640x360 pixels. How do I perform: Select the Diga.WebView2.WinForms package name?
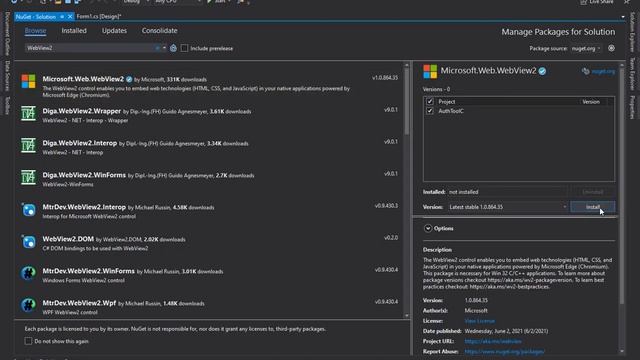84,175
